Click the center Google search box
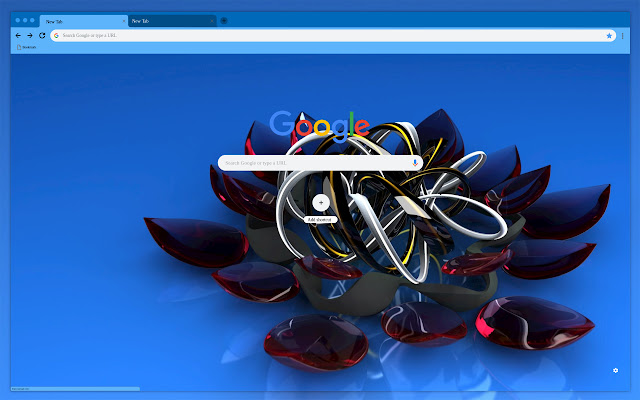This screenshot has width=640, height=400. pos(320,163)
